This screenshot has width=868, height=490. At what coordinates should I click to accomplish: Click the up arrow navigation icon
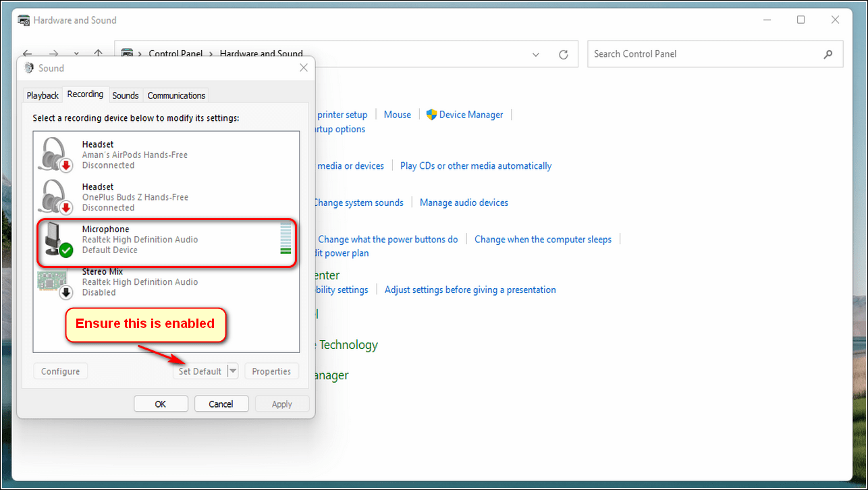pos(99,53)
